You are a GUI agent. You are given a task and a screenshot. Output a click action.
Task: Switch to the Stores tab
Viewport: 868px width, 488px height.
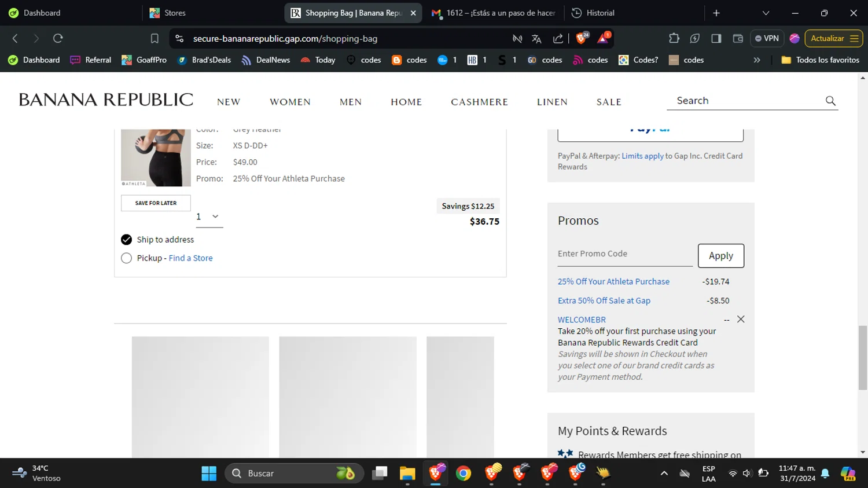click(212, 13)
